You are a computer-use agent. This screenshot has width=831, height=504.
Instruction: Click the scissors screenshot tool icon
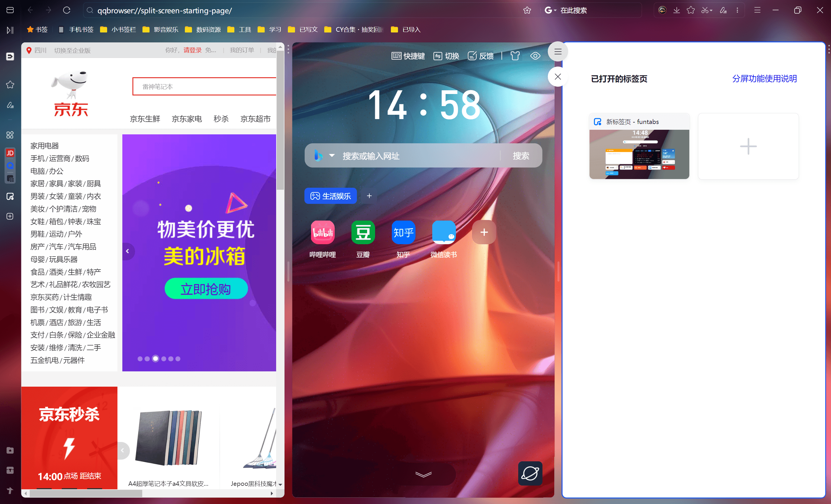click(705, 10)
